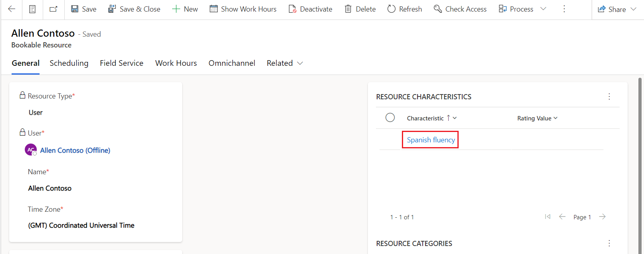Deactivate this bookable resource
The width and height of the screenshot is (644, 254).
(x=310, y=9)
